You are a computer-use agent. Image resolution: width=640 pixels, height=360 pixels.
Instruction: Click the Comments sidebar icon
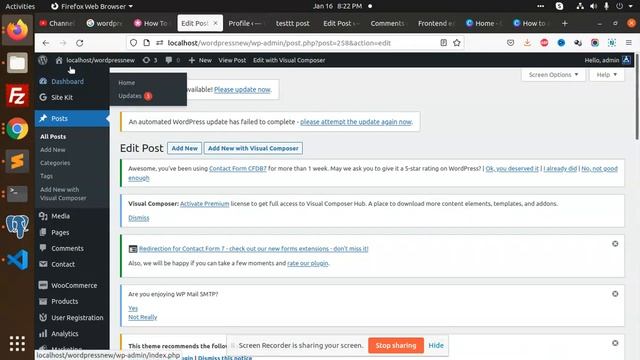tap(43, 248)
